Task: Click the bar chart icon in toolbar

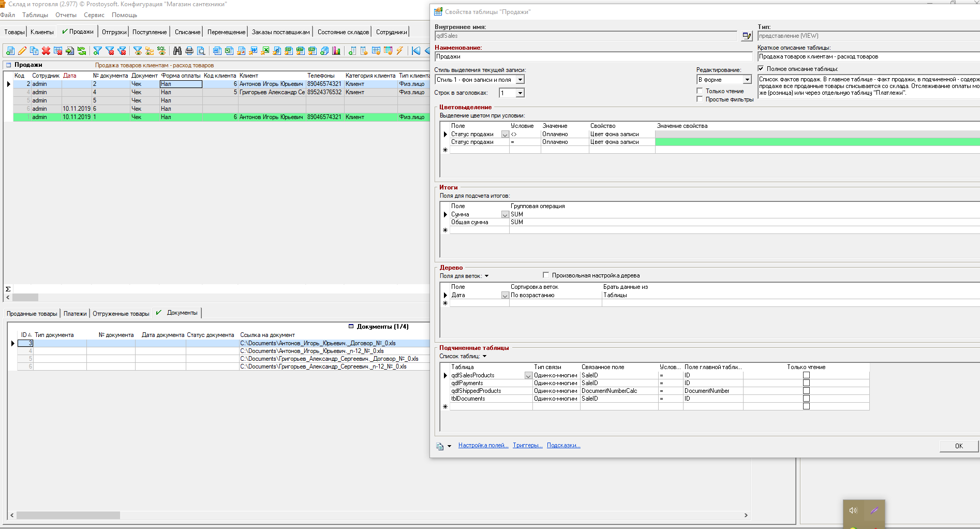Action: [336, 51]
